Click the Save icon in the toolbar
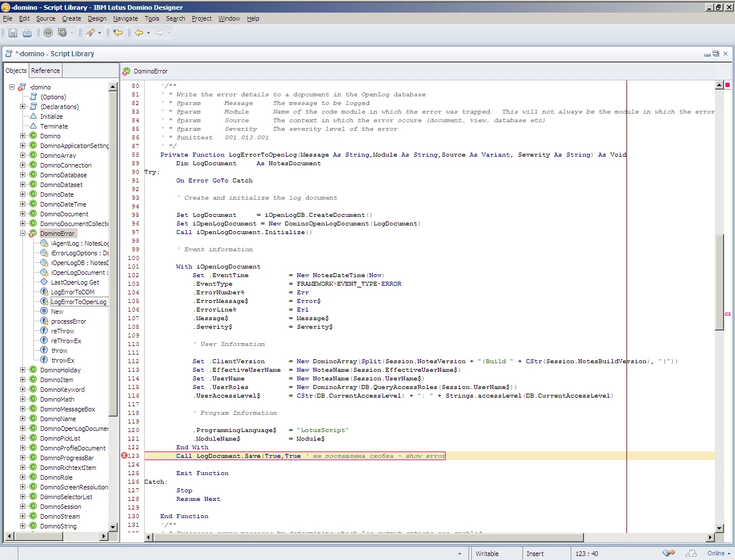The image size is (735, 560). coord(13,33)
